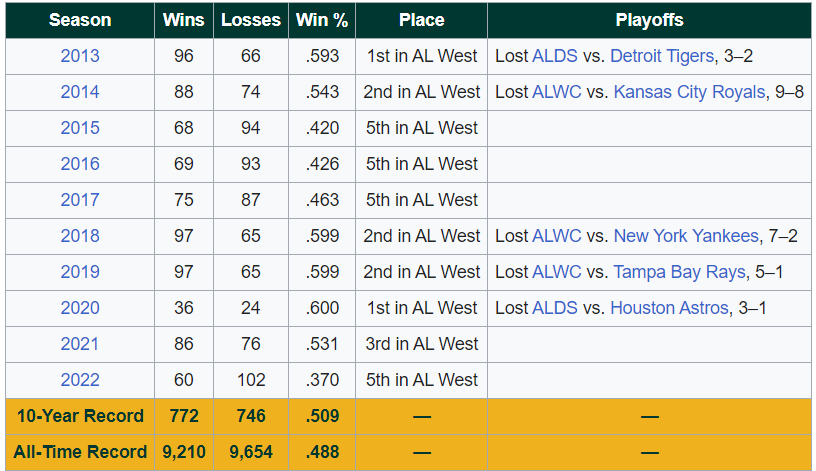Open the Houston Astros link

669,308
